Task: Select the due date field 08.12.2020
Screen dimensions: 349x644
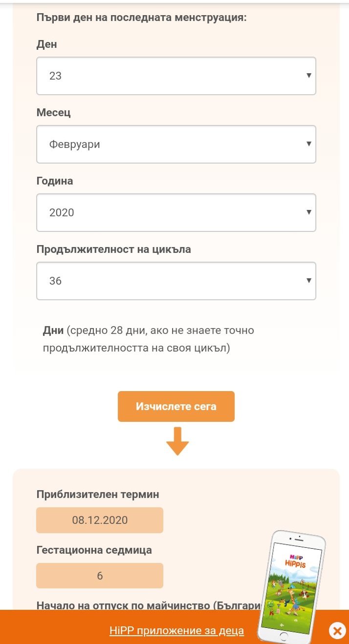Action: pos(100,520)
